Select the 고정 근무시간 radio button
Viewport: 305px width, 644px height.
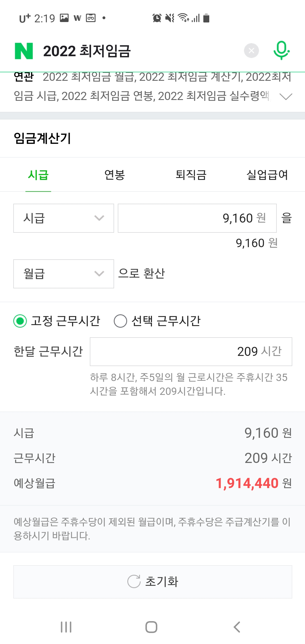pyautogui.click(x=20, y=321)
